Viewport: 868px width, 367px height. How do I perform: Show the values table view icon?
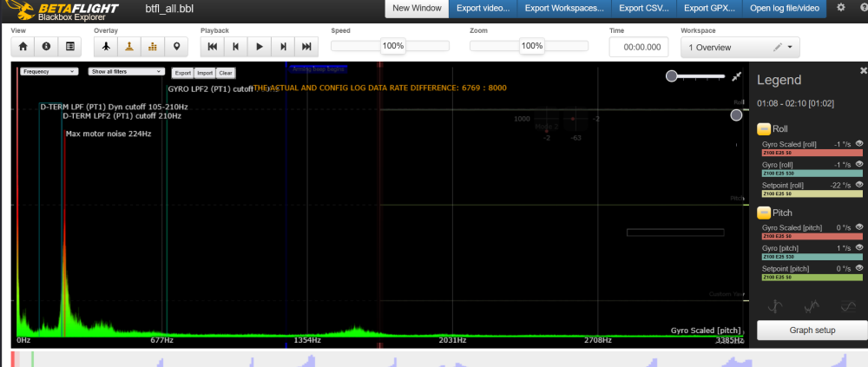[69, 46]
